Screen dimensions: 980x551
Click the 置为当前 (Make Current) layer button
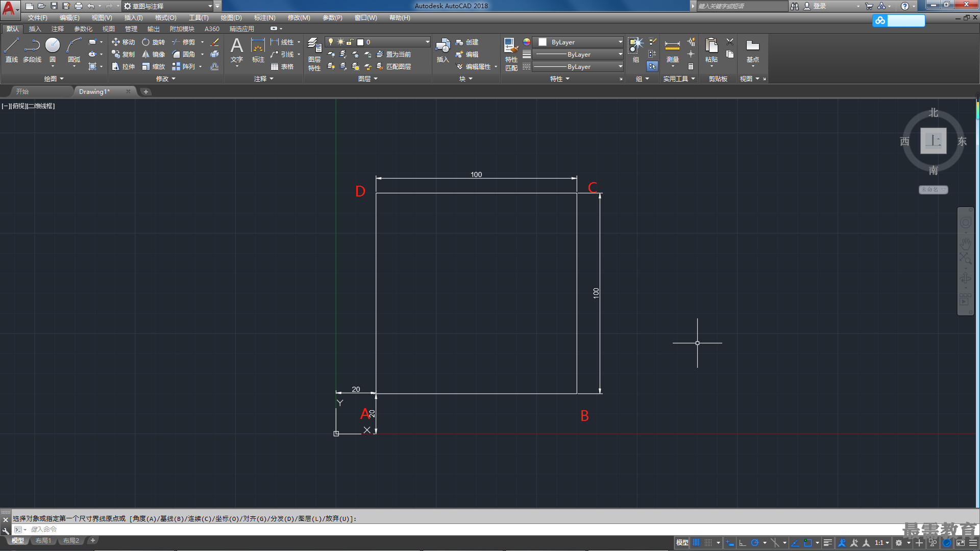(x=394, y=54)
